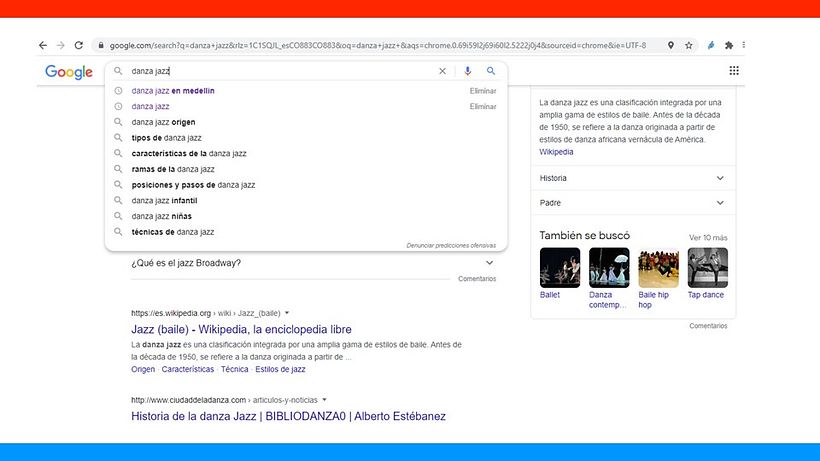This screenshot has width=820, height=461.
Task: Open 'Historia de la danza Jazz | BIBLIODANZA0' result
Action: pos(288,417)
